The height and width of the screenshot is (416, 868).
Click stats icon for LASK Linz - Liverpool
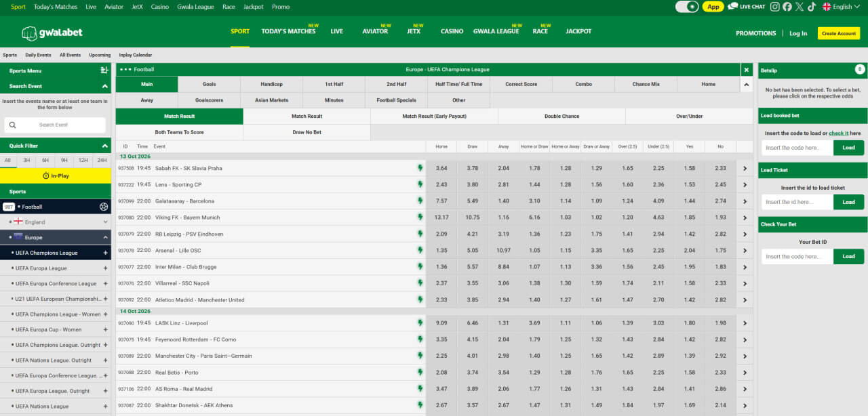tap(420, 323)
